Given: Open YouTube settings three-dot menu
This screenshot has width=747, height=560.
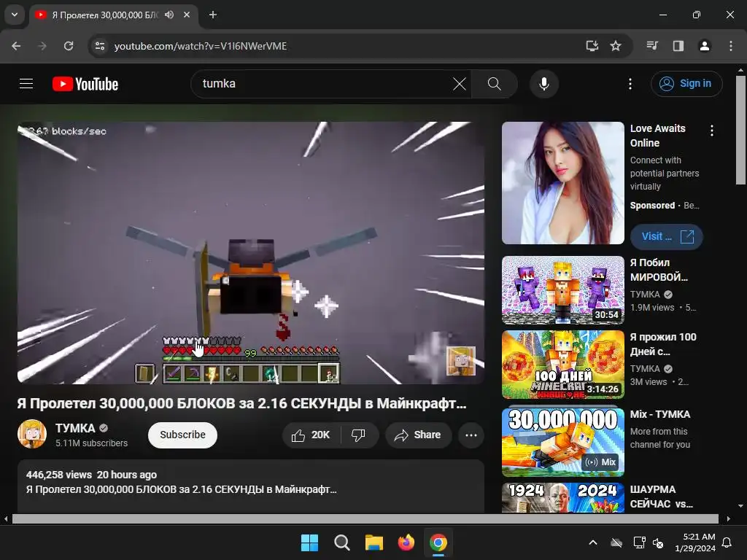Looking at the screenshot, I should coord(630,84).
